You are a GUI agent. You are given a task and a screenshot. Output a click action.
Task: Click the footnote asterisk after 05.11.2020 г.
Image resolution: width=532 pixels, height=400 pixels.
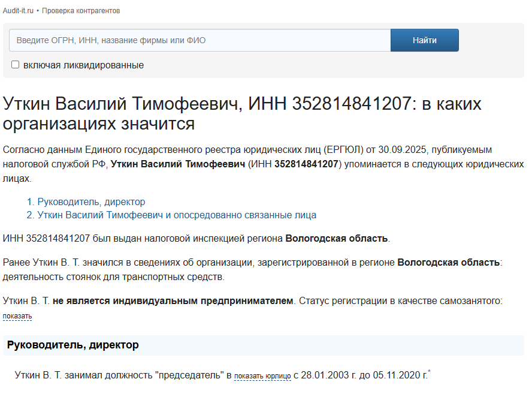[429, 373]
